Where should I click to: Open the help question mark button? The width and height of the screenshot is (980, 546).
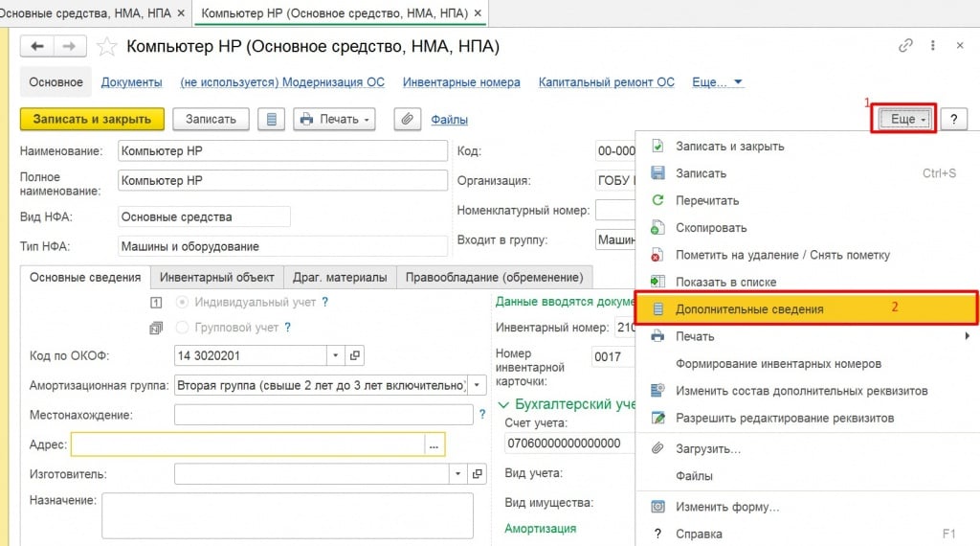pyautogui.click(x=953, y=119)
